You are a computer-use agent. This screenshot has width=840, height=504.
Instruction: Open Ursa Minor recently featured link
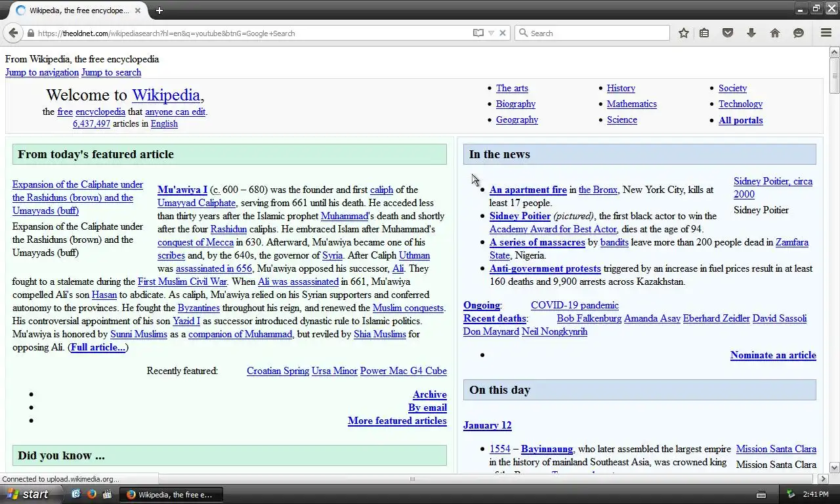point(335,371)
